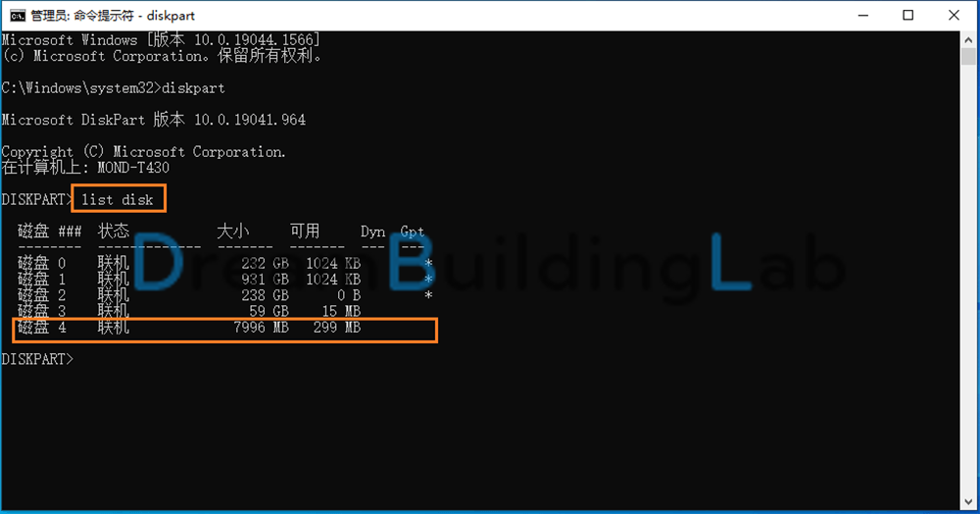Click the last DISKPART> prompt line
The width and height of the screenshot is (980, 514).
(x=37, y=359)
